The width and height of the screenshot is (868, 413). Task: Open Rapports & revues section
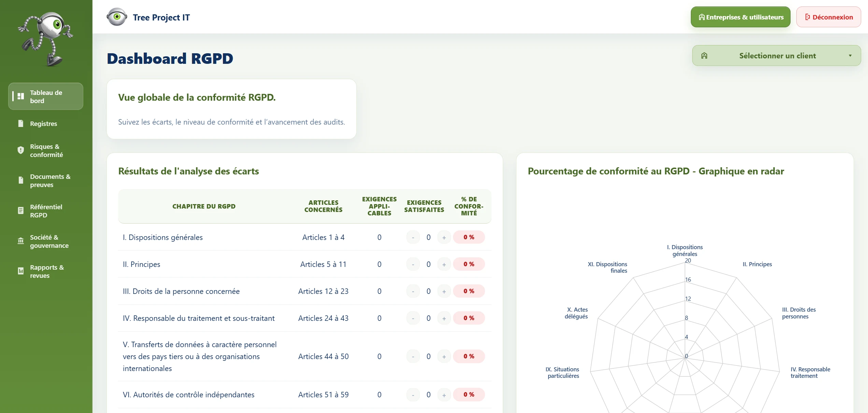pos(46,271)
